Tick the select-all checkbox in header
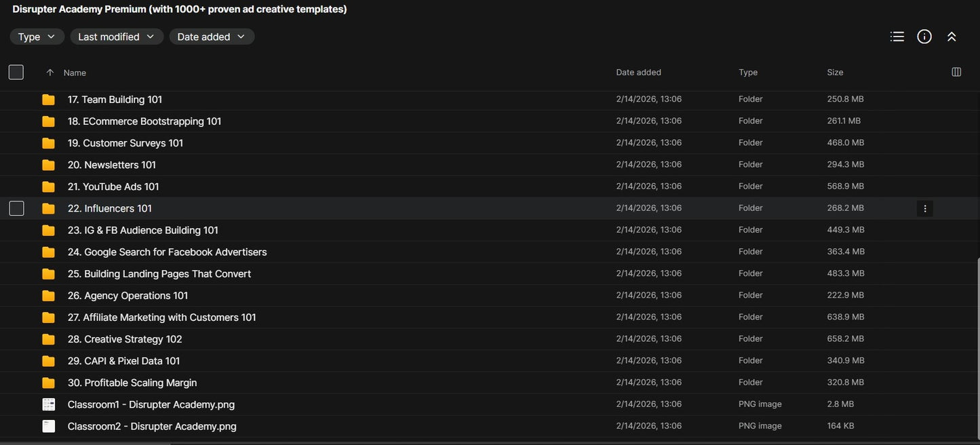Screen dimensions: 980x445 pos(16,72)
